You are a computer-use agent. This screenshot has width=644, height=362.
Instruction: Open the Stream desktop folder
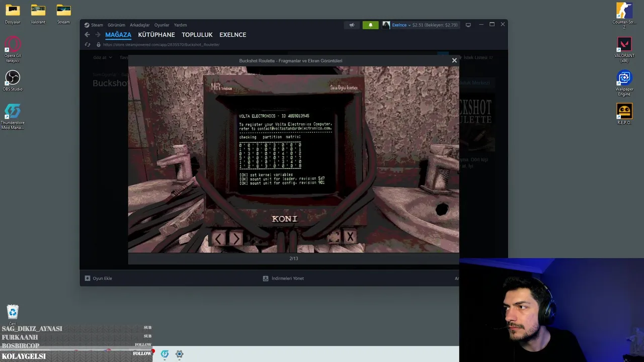[x=63, y=14]
